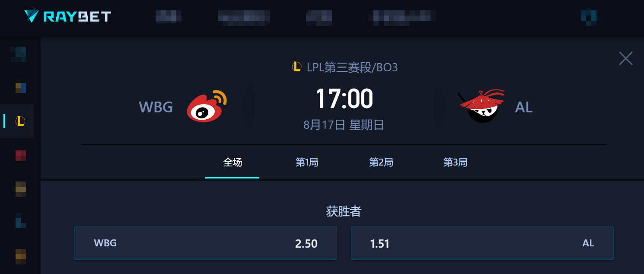Select the League of Legends sidebar icon
The width and height of the screenshot is (644, 274).
tap(20, 121)
